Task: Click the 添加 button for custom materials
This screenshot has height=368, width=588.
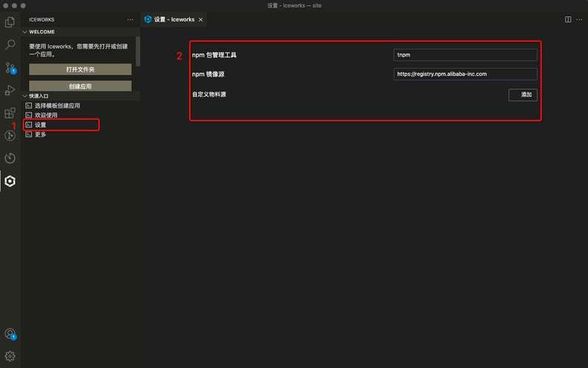Action: point(523,95)
